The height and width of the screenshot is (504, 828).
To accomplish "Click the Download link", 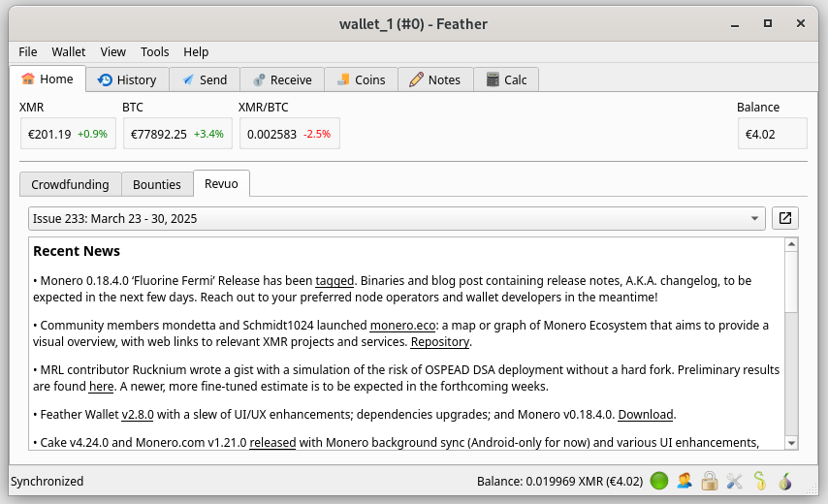I will (x=646, y=414).
